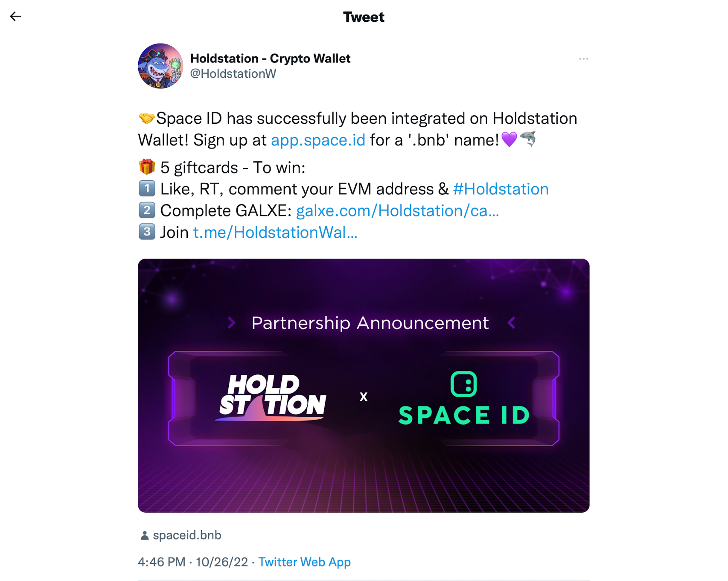Click the handshake emoji before Space ID
This screenshot has width=728, height=581.
point(147,118)
